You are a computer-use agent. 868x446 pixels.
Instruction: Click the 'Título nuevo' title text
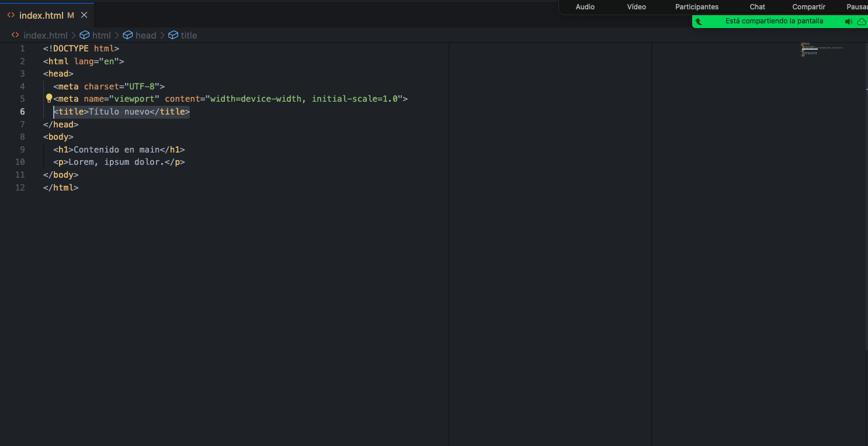[119, 112]
